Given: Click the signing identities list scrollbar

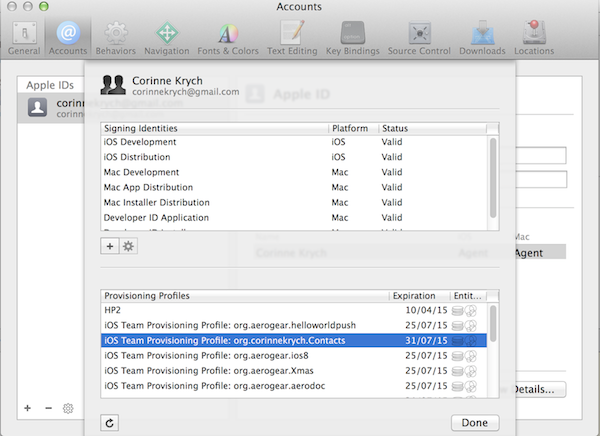Looking at the screenshot, I should click(493, 178).
